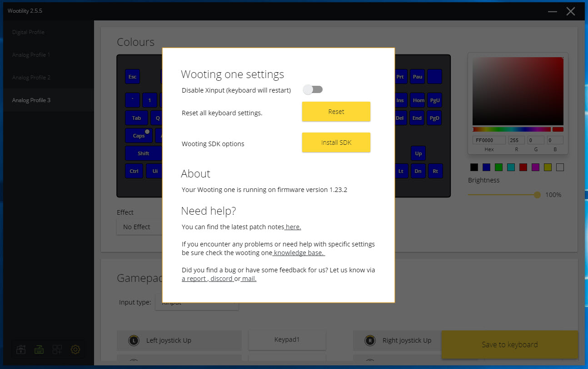Click inside the colour gradient picker area
588x369 pixels.
click(518, 91)
